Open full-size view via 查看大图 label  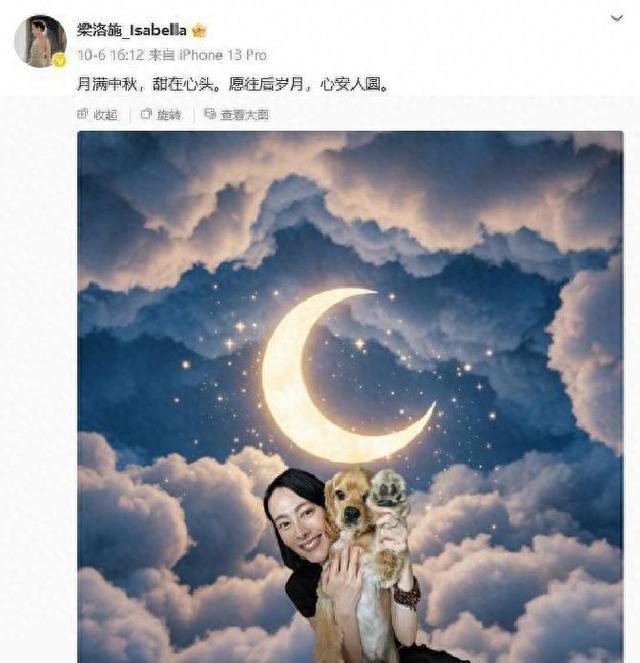pyautogui.click(x=244, y=115)
